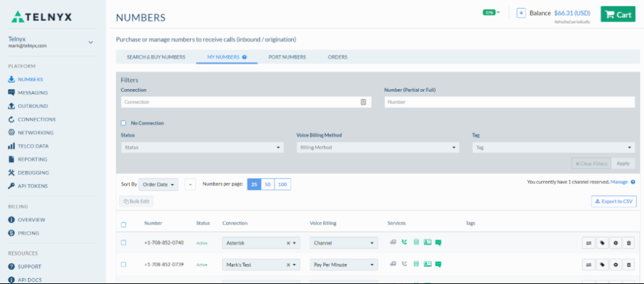Click the transfer arrows icon for +1-708-852-0739

point(589,265)
